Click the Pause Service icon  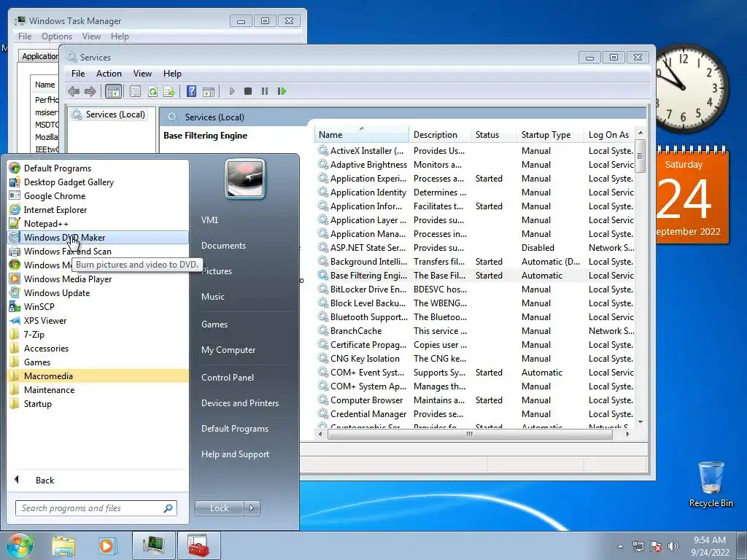pyautogui.click(x=264, y=91)
